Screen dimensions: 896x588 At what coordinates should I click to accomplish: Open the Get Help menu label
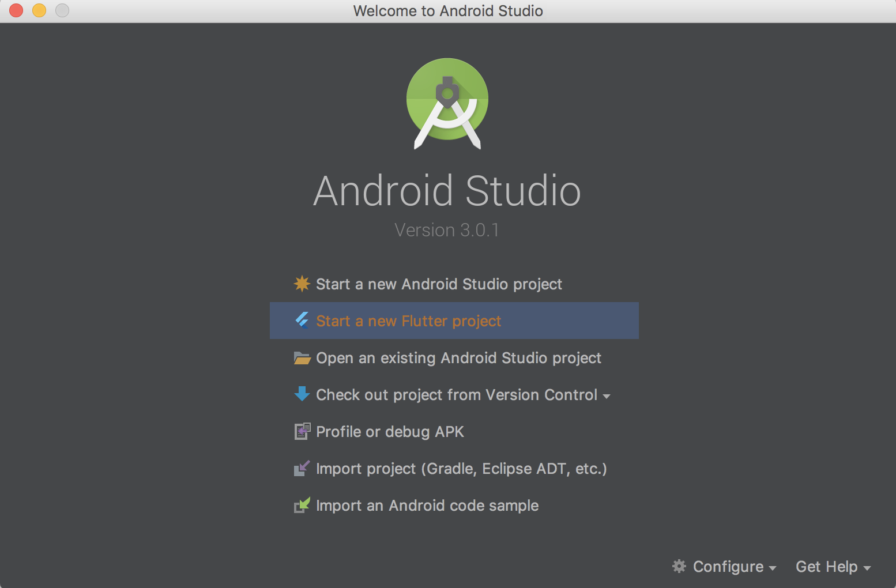(827, 567)
